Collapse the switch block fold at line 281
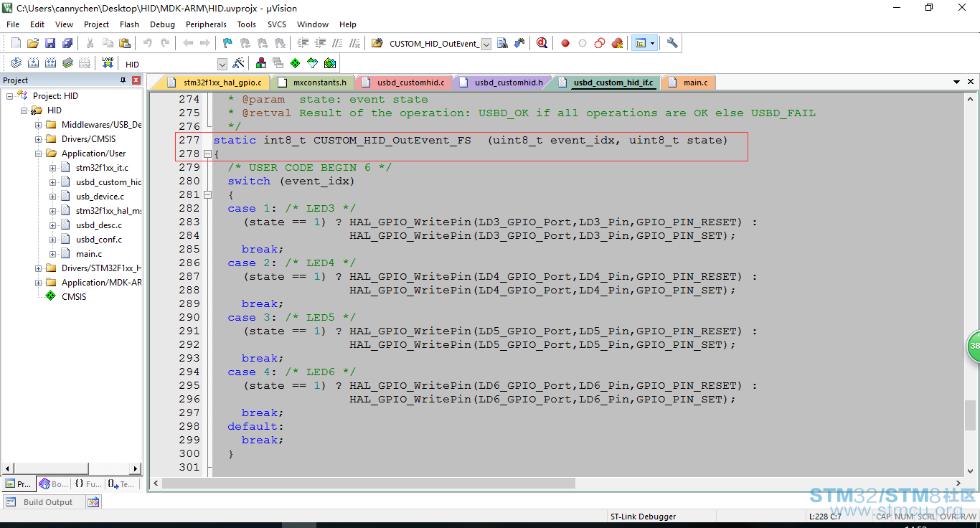 207,194
